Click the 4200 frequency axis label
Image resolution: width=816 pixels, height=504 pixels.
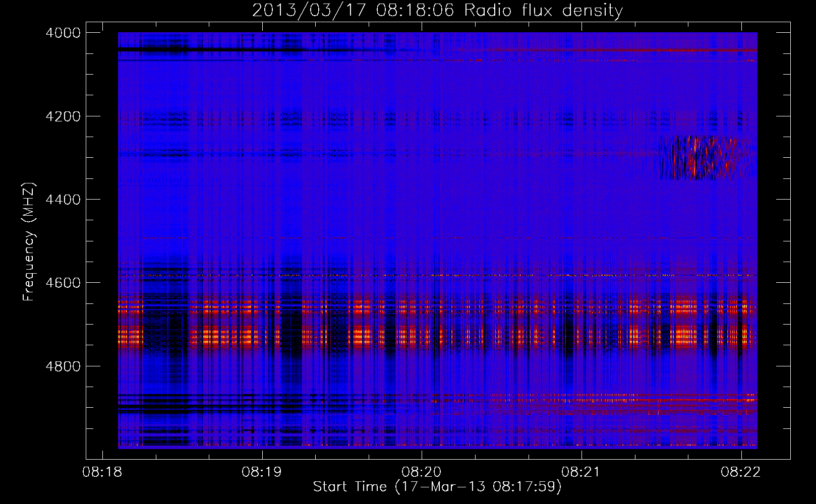click(x=63, y=116)
